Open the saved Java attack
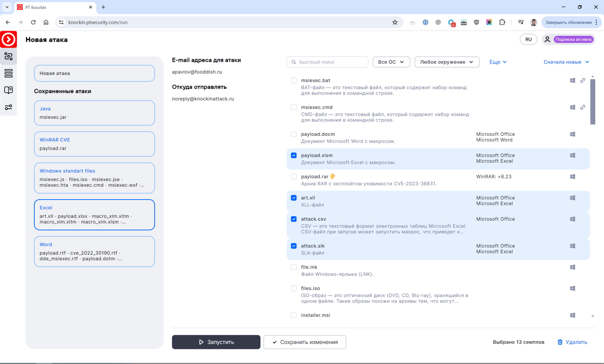This screenshot has height=364, width=604. point(94,113)
